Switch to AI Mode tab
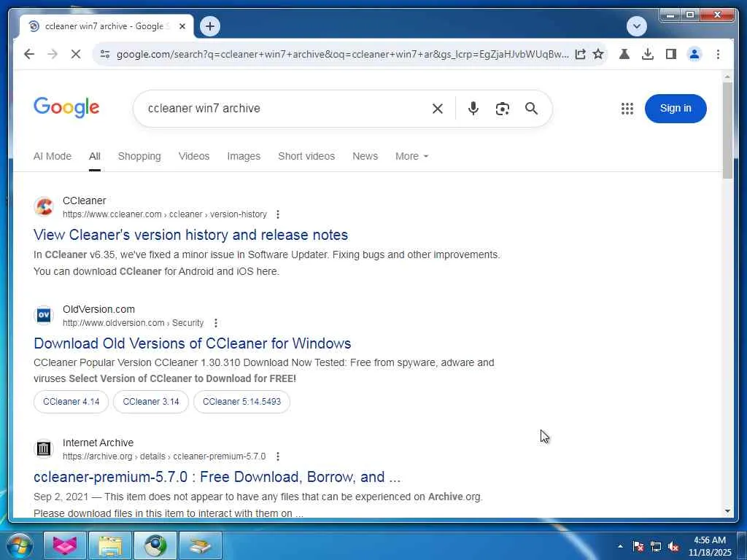The image size is (747, 560). pos(53,156)
